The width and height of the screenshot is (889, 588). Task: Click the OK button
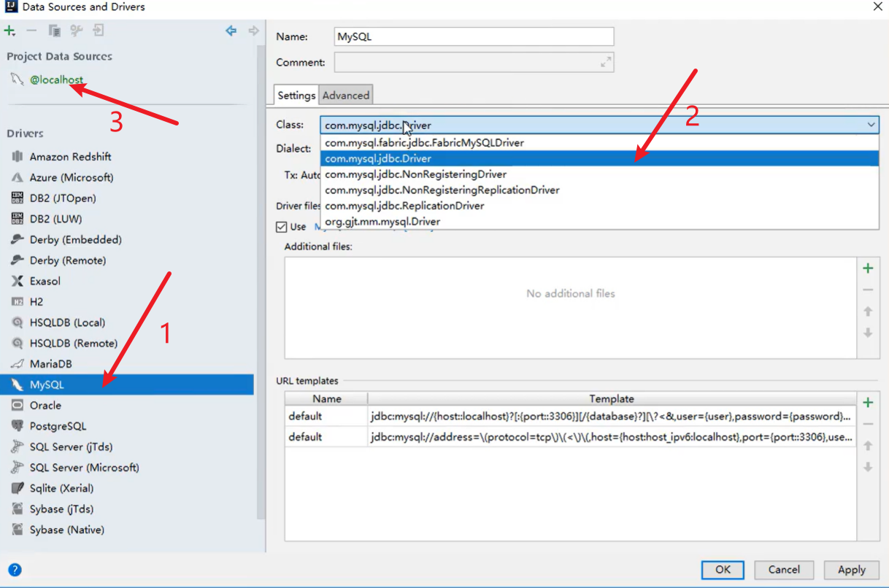click(723, 570)
